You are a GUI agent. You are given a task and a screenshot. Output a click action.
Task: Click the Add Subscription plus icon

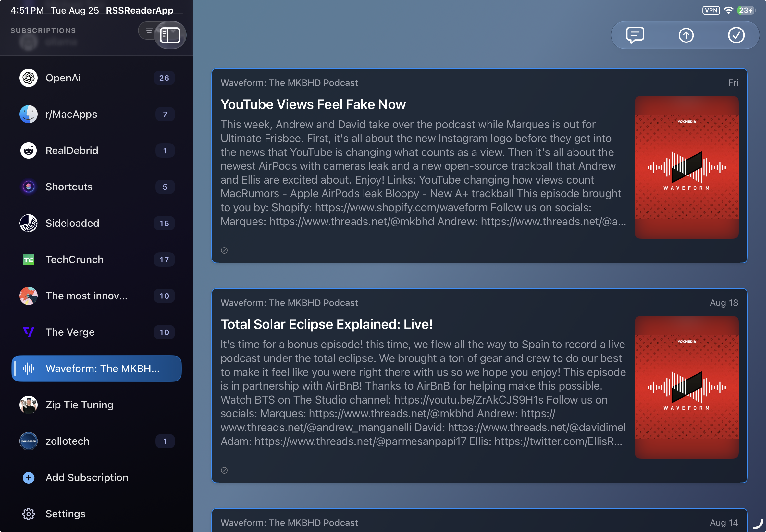tap(28, 478)
